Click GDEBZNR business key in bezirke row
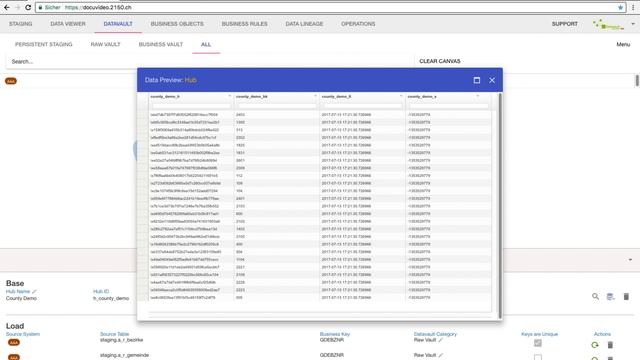Screen dimensions: 640x360 332,340
